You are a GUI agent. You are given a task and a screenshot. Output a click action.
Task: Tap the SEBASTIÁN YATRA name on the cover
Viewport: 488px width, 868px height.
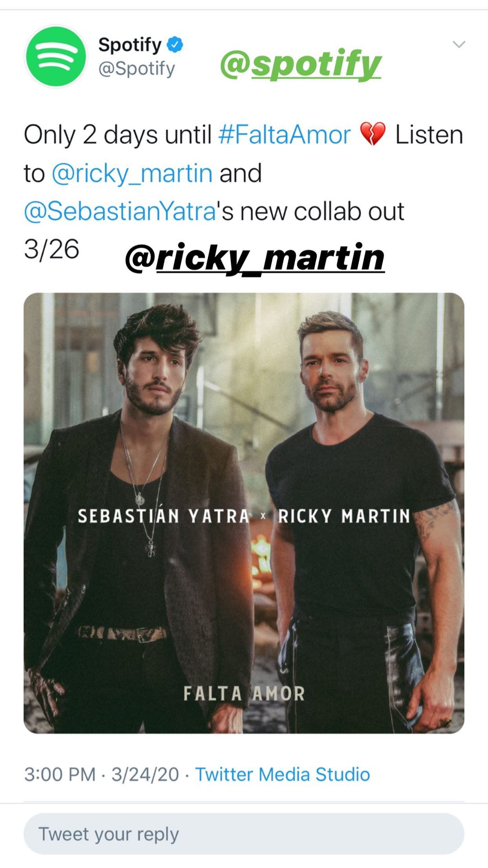163,516
